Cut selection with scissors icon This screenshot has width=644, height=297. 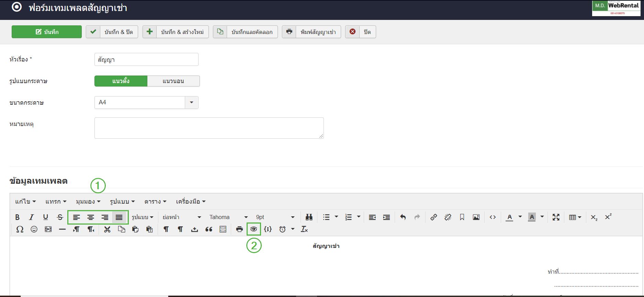(x=107, y=229)
